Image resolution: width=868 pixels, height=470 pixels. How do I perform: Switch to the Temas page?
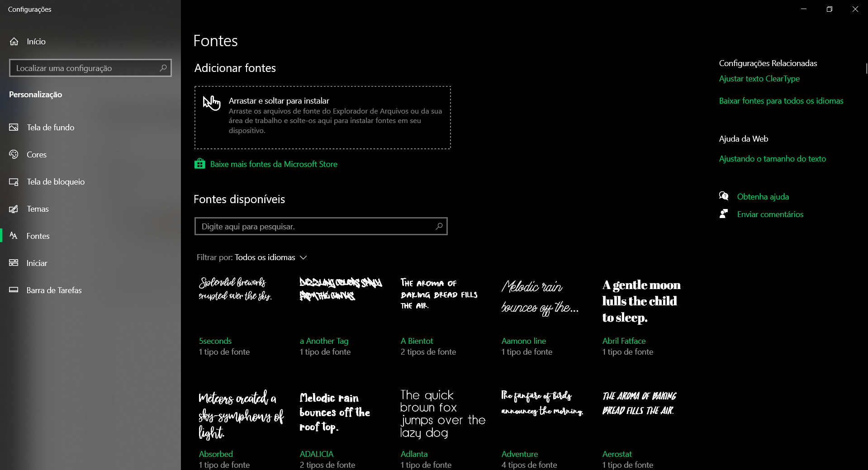click(x=90, y=209)
